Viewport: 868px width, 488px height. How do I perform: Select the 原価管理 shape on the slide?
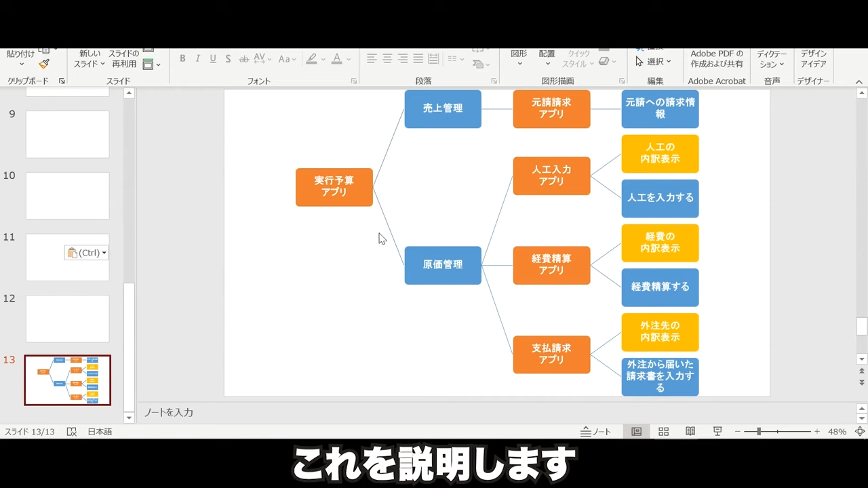(443, 265)
